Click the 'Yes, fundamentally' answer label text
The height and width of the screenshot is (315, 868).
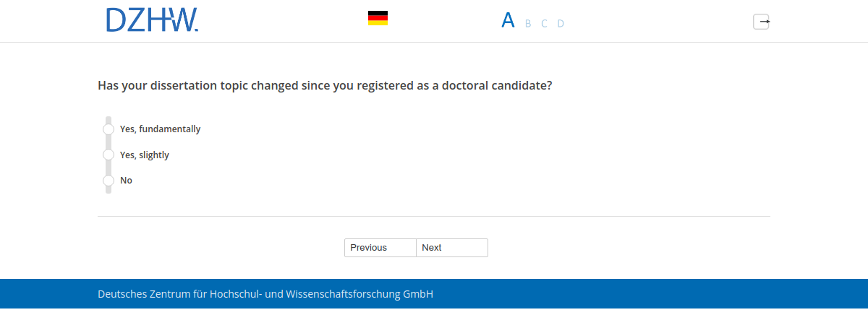160,129
